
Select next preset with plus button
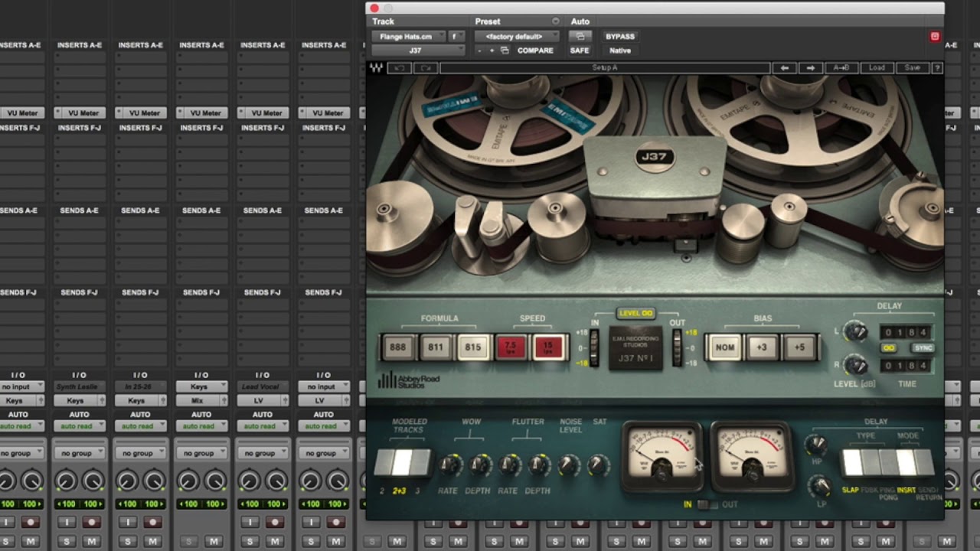[492, 51]
